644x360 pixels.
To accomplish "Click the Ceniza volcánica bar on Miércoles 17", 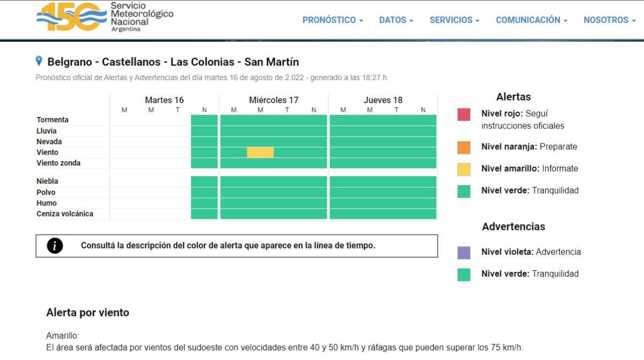I will click(x=274, y=214).
